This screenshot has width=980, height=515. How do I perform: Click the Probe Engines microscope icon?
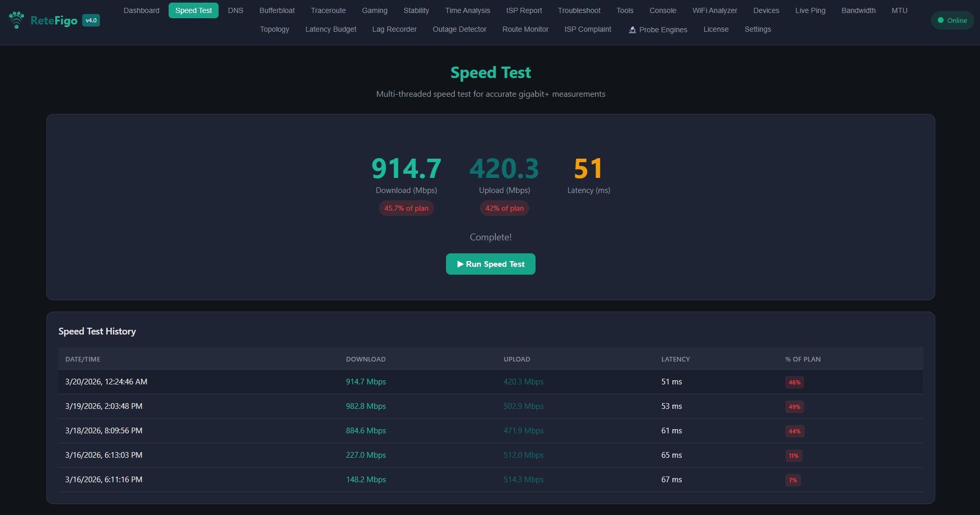pos(632,30)
